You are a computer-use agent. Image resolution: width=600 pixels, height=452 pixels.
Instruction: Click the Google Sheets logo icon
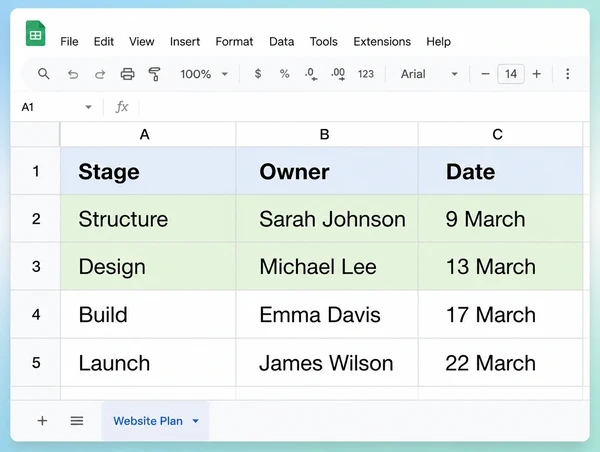coord(35,33)
